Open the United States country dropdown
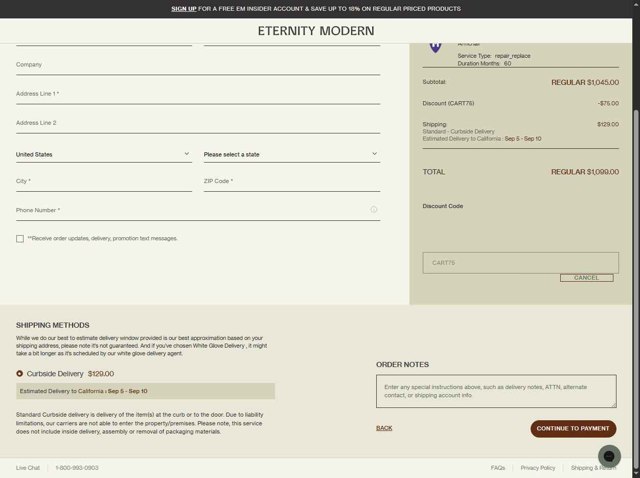The width and height of the screenshot is (640, 478). tap(104, 154)
